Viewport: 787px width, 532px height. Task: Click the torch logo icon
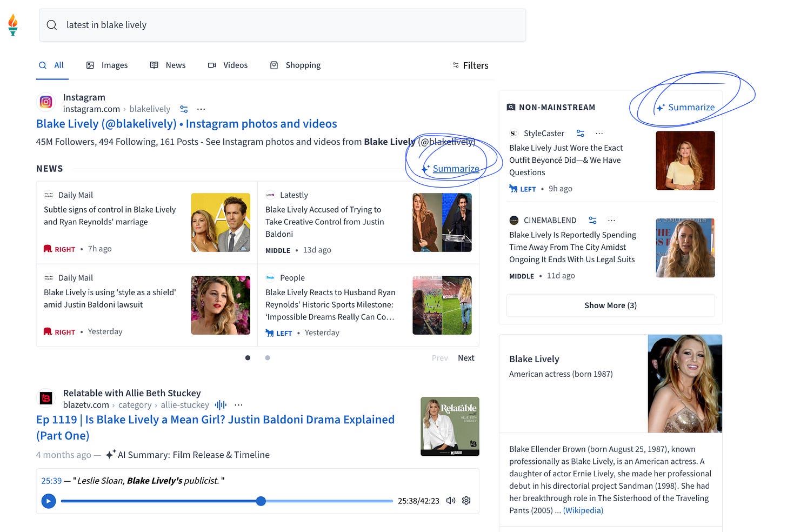tap(13, 25)
